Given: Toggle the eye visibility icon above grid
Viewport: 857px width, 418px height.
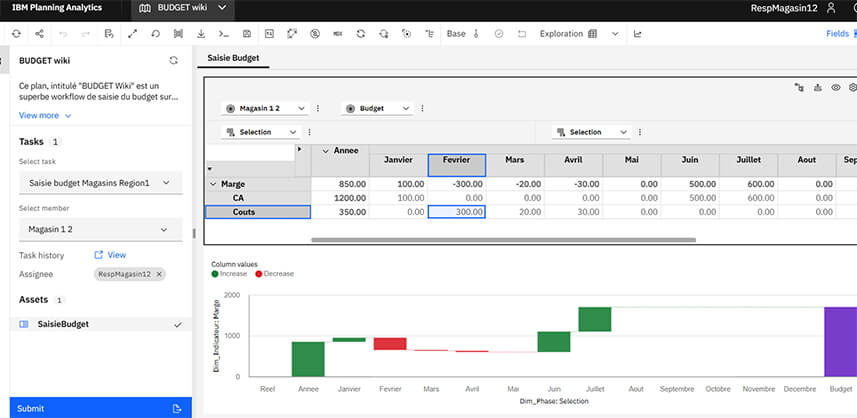Looking at the screenshot, I should click(836, 87).
